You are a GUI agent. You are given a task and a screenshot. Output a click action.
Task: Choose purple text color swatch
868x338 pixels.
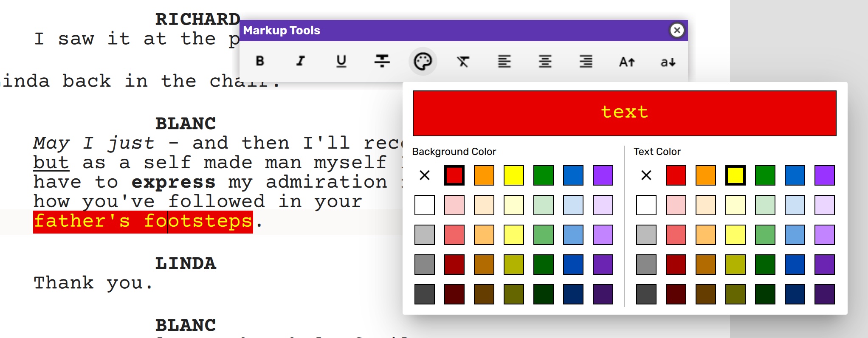(824, 175)
